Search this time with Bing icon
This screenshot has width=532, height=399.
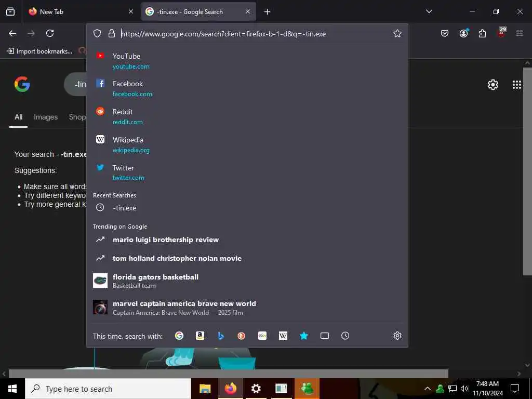[x=220, y=336]
